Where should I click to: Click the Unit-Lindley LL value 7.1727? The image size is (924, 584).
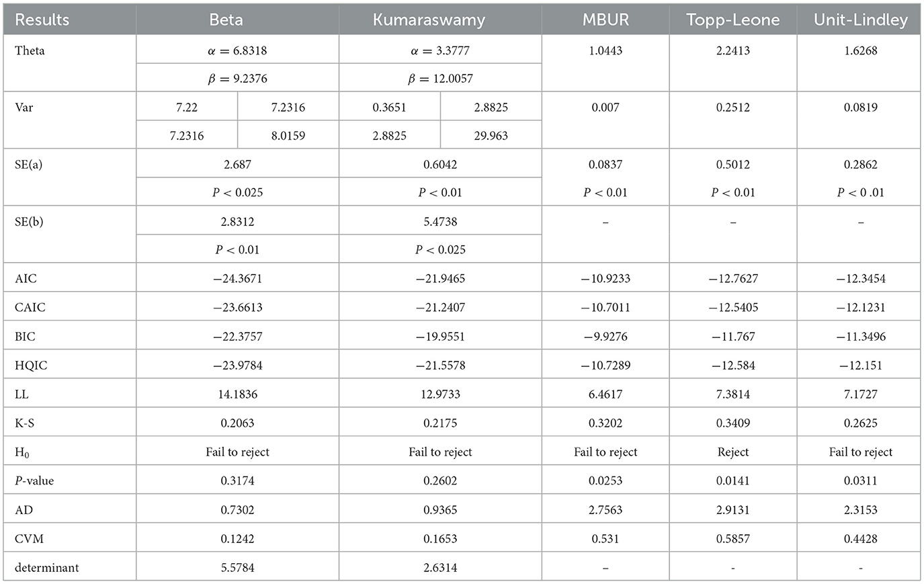pyautogui.click(x=860, y=394)
